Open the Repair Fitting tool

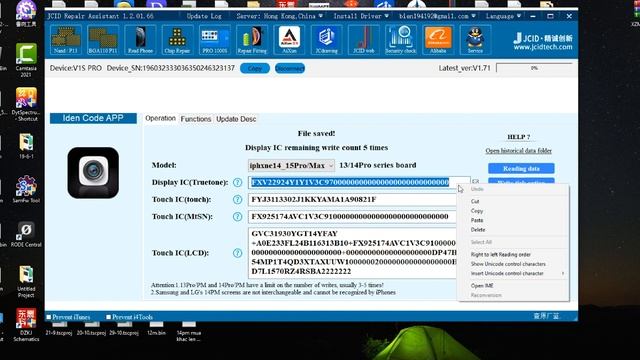pos(252,40)
